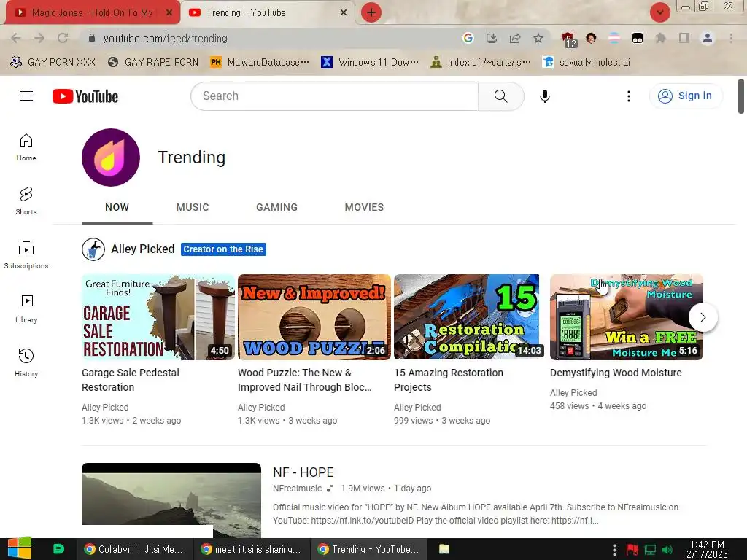Go back with the browser back arrow
The height and width of the screenshot is (560, 747).
(16, 38)
